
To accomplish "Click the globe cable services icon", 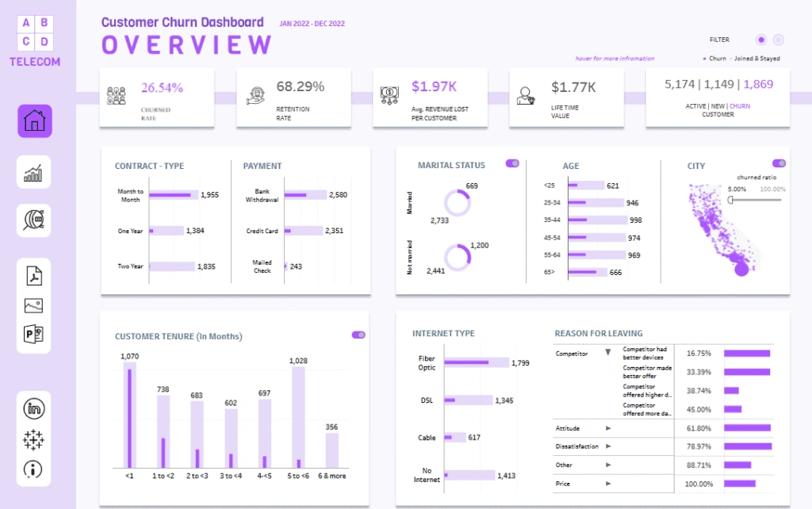I will click(x=34, y=220).
